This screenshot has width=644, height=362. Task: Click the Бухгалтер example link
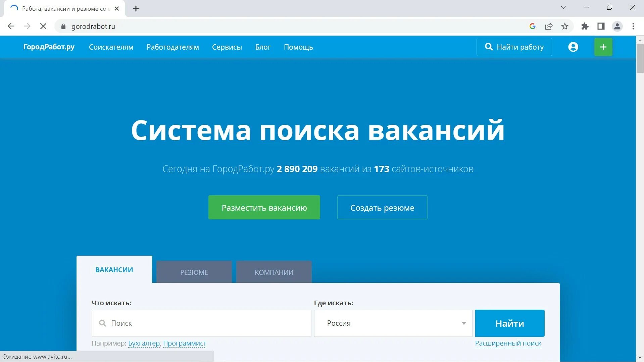pyautogui.click(x=144, y=343)
